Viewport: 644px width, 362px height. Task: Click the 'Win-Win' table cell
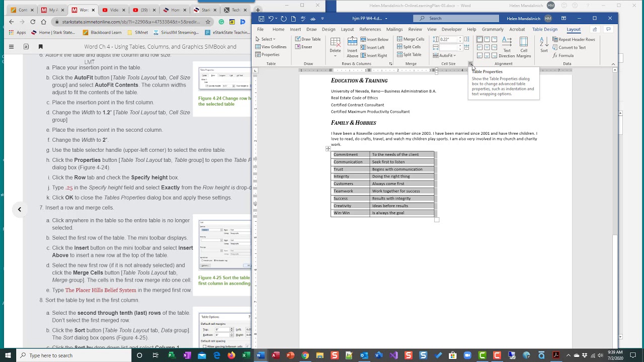coord(350,213)
